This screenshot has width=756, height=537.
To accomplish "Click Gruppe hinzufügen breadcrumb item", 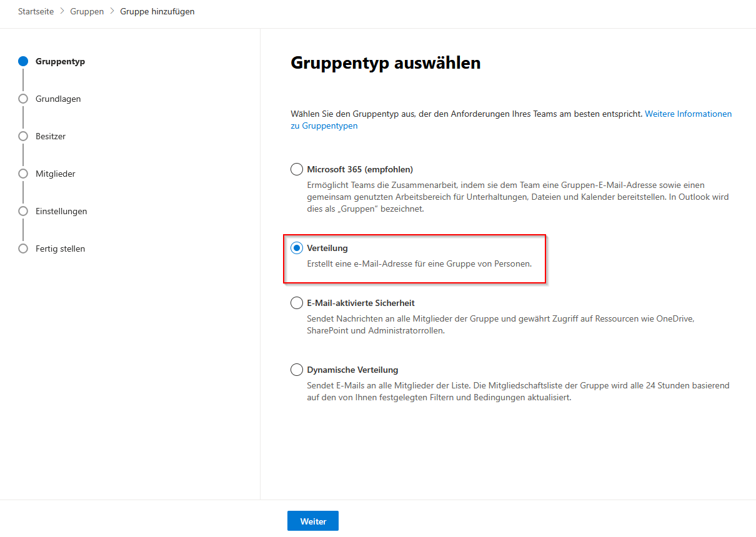I will (x=157, y=12).
